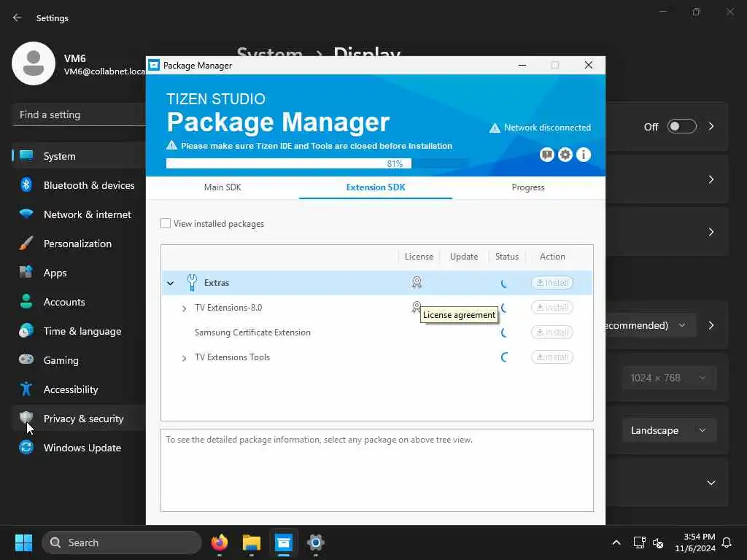Open the notification bell in system tray
The width and height of the screenshot is (747, 560).
pos(727,542)
